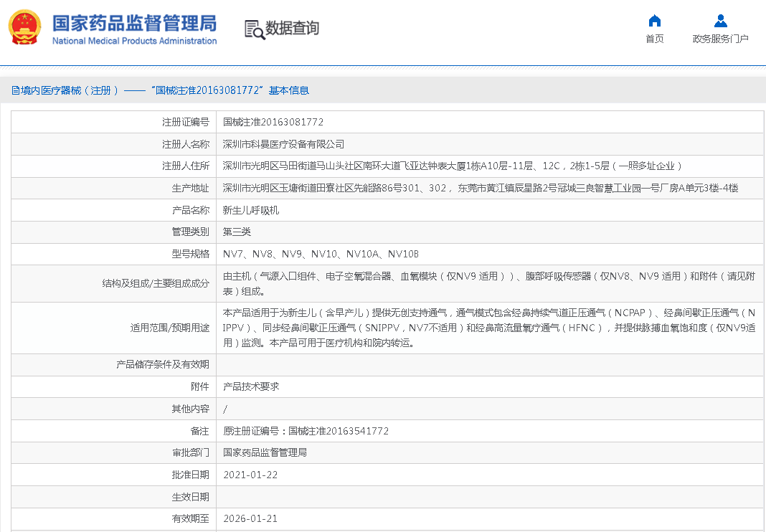Screen dimensions: 766x532
Task: Click National Medical Products Administration English text
Action: pos(134,41)
